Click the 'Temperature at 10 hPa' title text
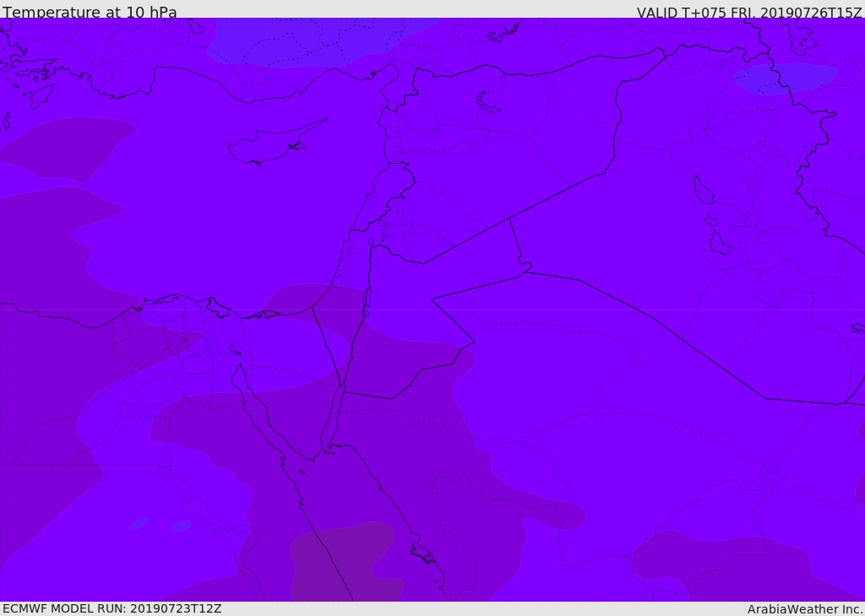This screenshot has height=616, width=865. pyautogui.click(x=90, y=12)
